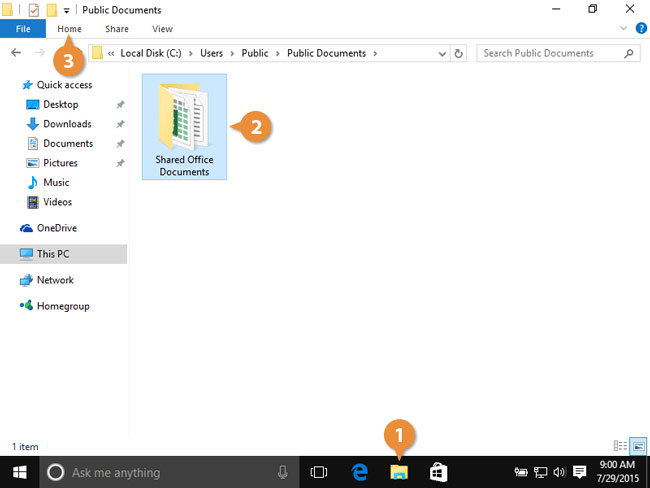Open Task View from the taskbar
Viewport: 650px width, 488px height.
318,472
